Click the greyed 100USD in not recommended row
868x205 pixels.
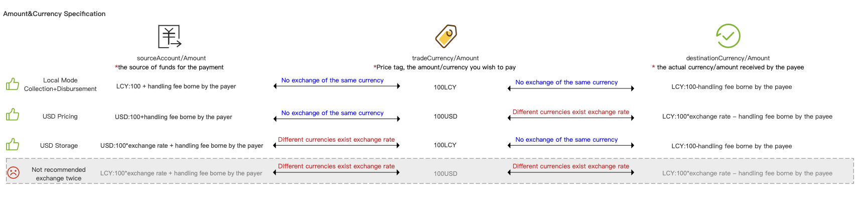[446, 174]
